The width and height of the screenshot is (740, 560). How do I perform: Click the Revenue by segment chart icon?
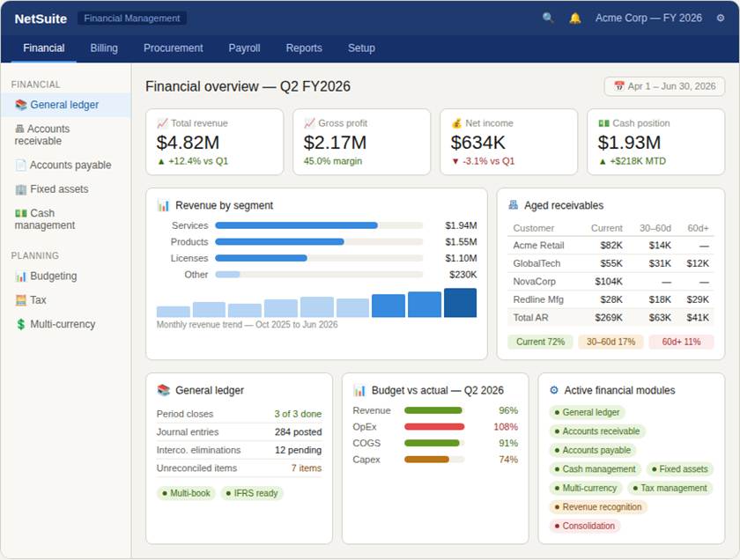[163, 205]
